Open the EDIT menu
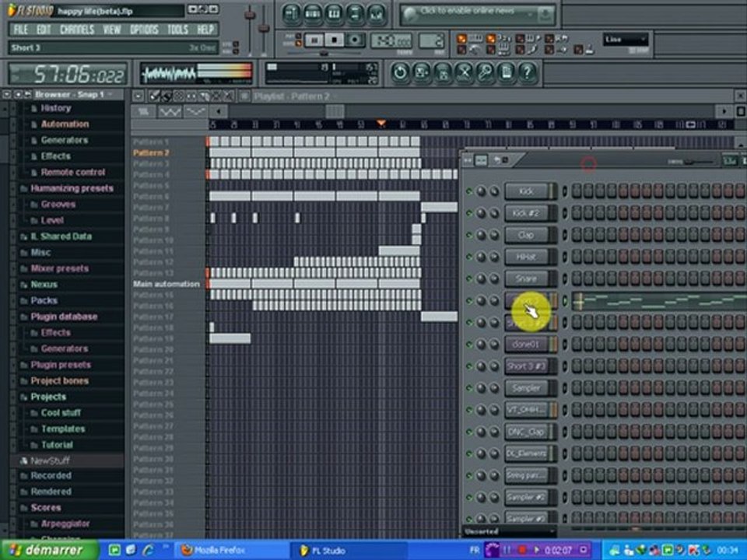 coord(44,30)
